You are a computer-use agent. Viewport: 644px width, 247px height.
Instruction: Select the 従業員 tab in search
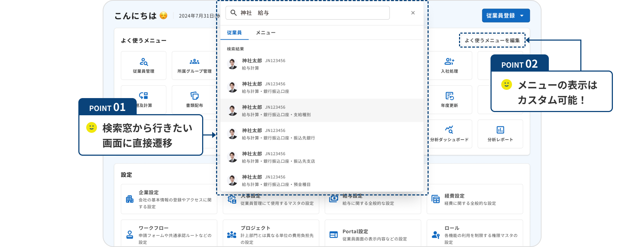234,33
